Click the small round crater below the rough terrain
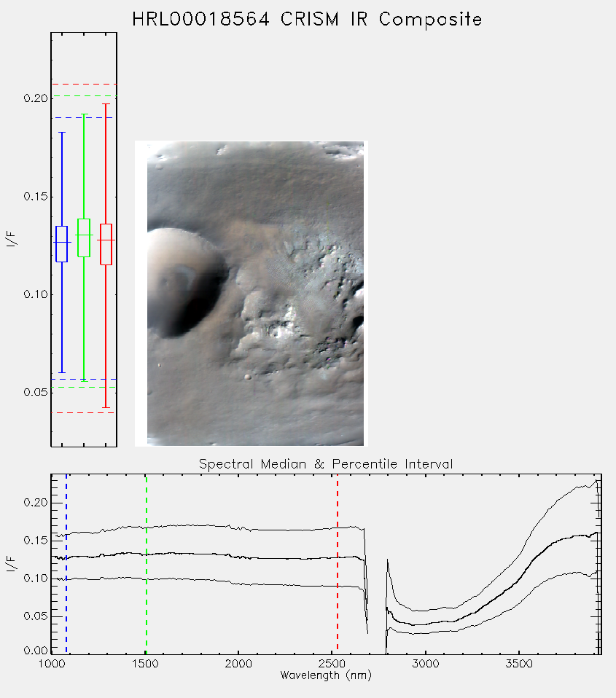 248,377
